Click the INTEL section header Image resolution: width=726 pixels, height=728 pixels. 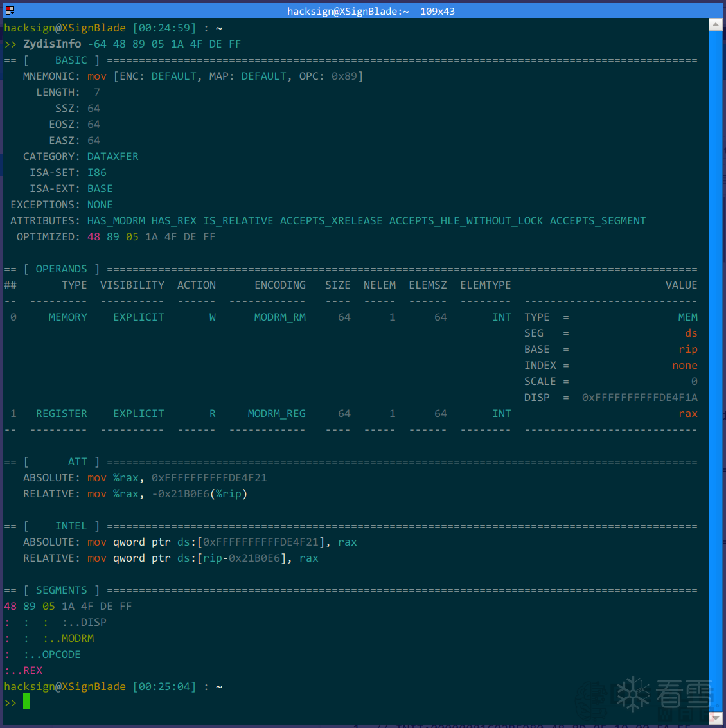[x=71, y=526]
